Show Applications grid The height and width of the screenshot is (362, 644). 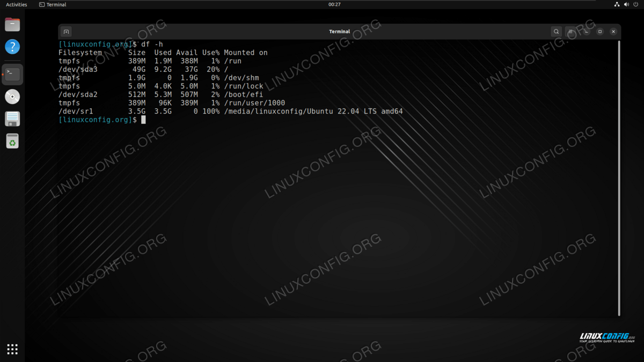tap(12, 349)
